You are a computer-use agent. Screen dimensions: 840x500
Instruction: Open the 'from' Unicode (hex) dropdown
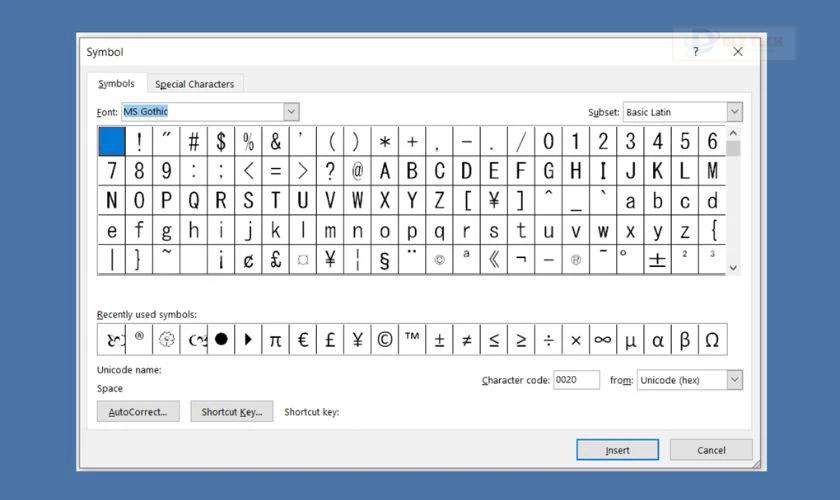coord(734,380)
